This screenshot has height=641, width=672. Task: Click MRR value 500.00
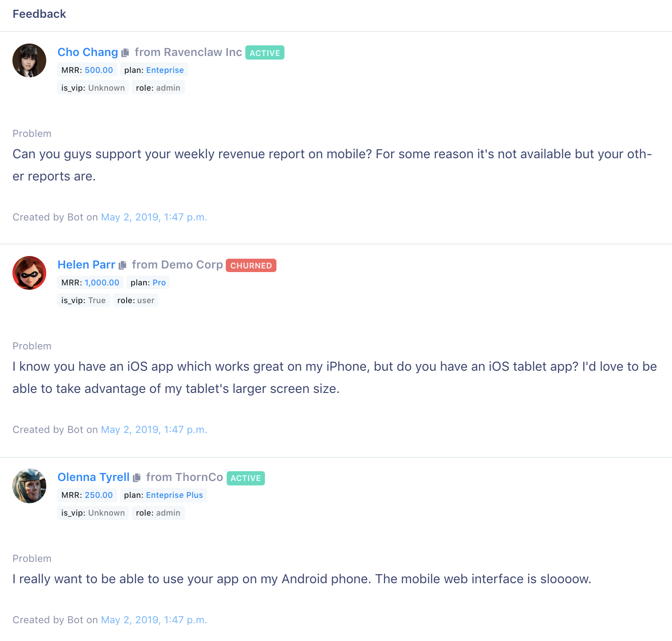pyautogui.click(x=99, y=70)
